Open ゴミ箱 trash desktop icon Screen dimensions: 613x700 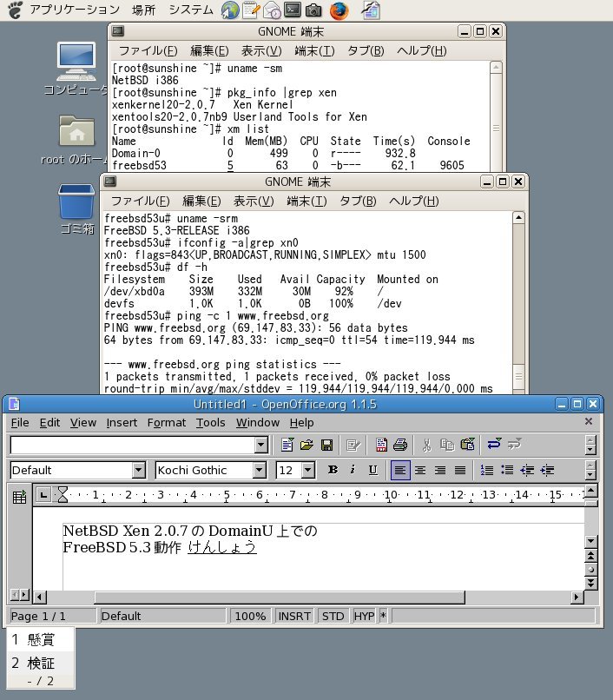pyautogui.click(x=76, y=209)
